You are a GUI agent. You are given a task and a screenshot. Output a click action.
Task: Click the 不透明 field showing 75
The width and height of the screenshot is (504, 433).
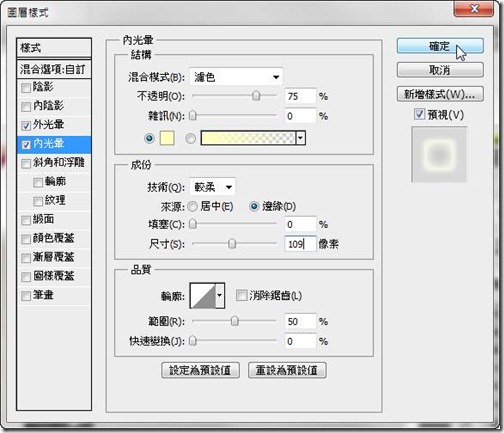[x=300, y=96]
